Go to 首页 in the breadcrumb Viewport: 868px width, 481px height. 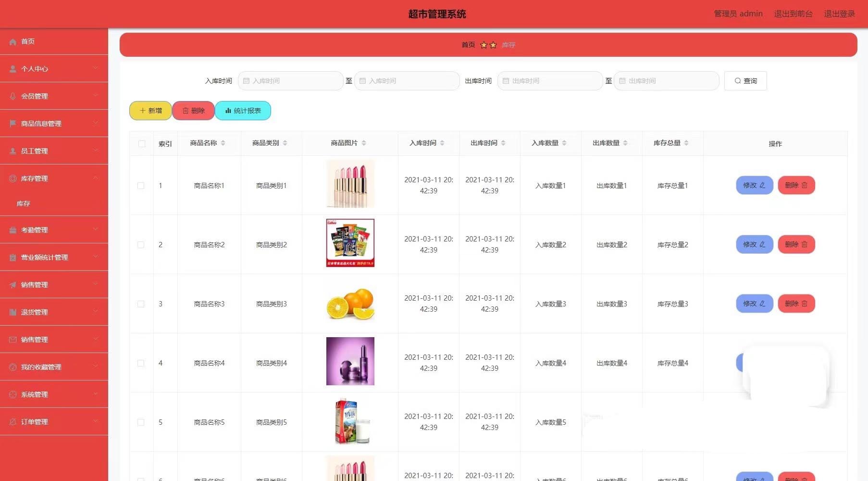coord(468,45)
